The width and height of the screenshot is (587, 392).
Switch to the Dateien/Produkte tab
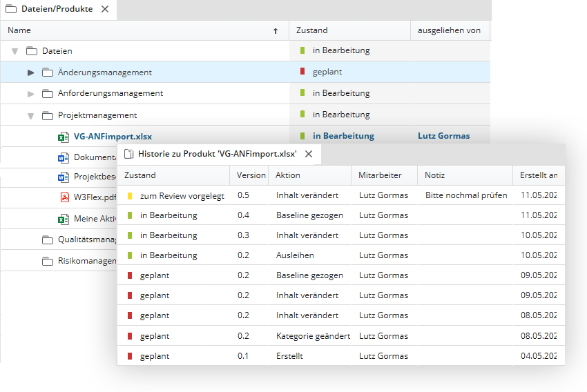coord(57,9)
